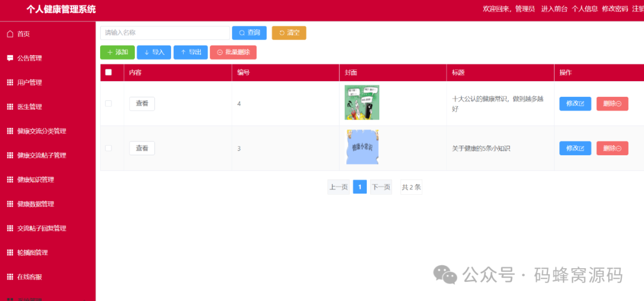The width and height of the screenshot is (644, 301).
Task: Click the grid icon beside 健康交流分类管理
Action: (10, 131)
